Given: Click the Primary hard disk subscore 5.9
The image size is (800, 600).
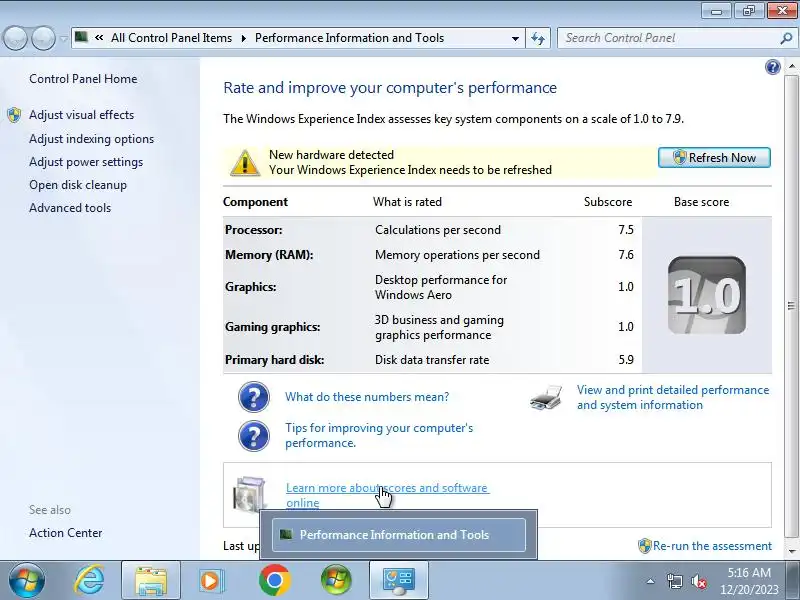Looking at the screenshot, I should (626, 360).
